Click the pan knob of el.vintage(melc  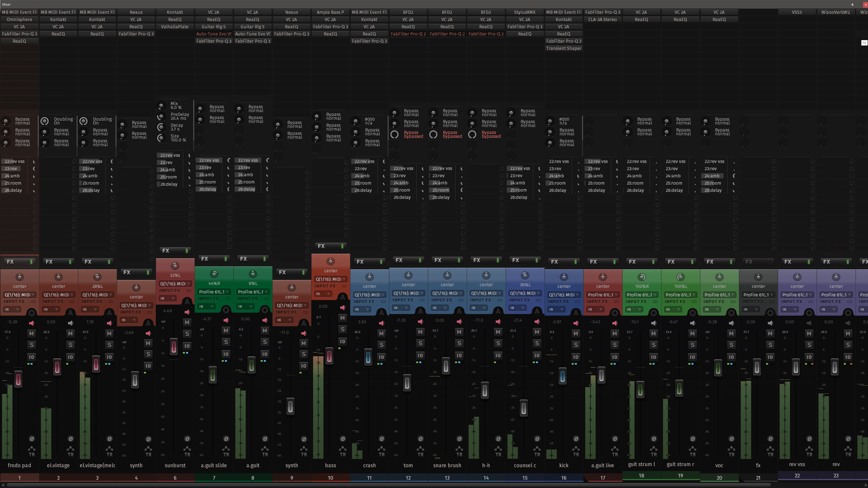coord(97,277)
